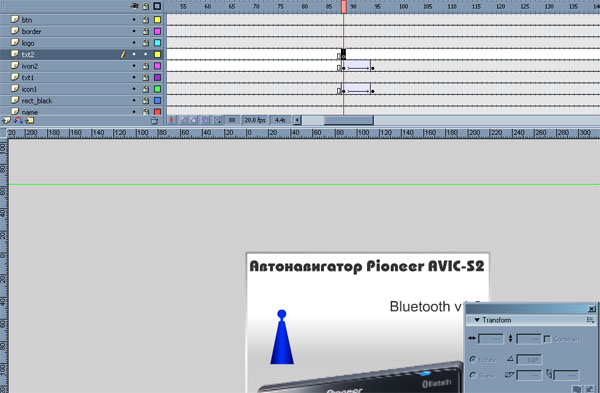Select the rect_black layer name
The image size is (600, 393).
(x=37, y=101)
